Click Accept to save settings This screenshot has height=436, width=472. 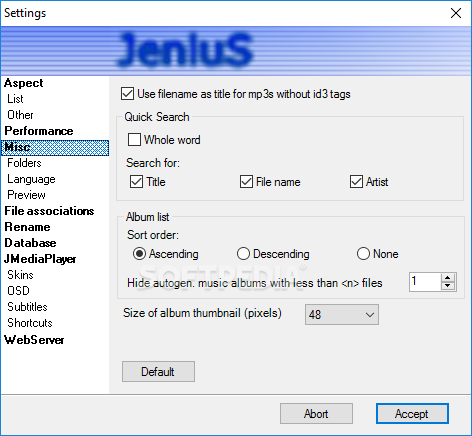[412, 414]
